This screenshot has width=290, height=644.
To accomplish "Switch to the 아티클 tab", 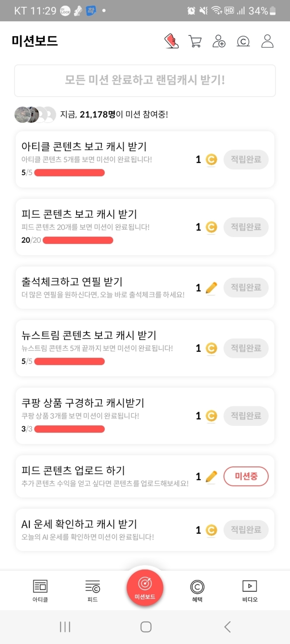I will tap(40, 591).
